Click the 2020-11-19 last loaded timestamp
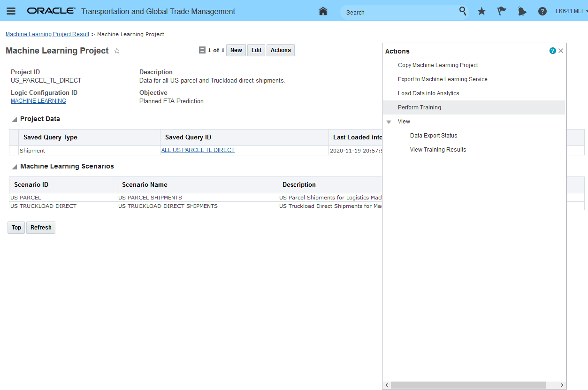The image size is (588, 390). 356,151
